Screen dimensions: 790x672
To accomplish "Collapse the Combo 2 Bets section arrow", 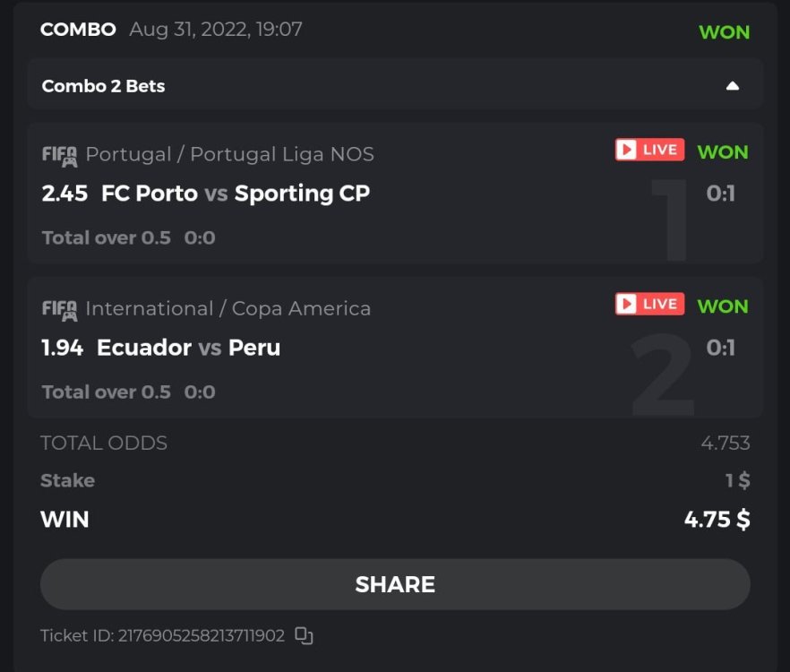I will pyautogui.click(x=732, y=86).
